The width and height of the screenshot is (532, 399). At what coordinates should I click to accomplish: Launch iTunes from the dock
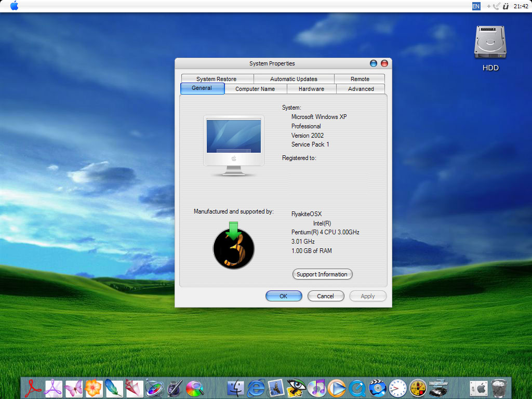[x=317, y=388]
